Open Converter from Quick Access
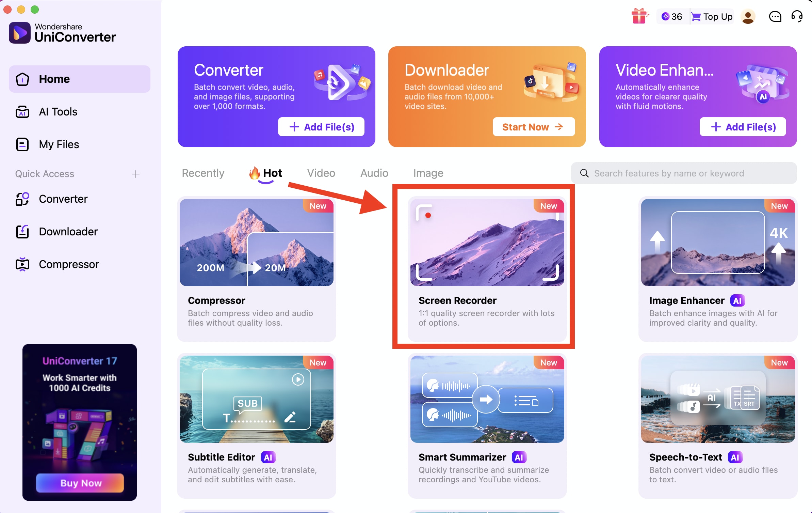812x513 pixels. (x=63, y=199)
